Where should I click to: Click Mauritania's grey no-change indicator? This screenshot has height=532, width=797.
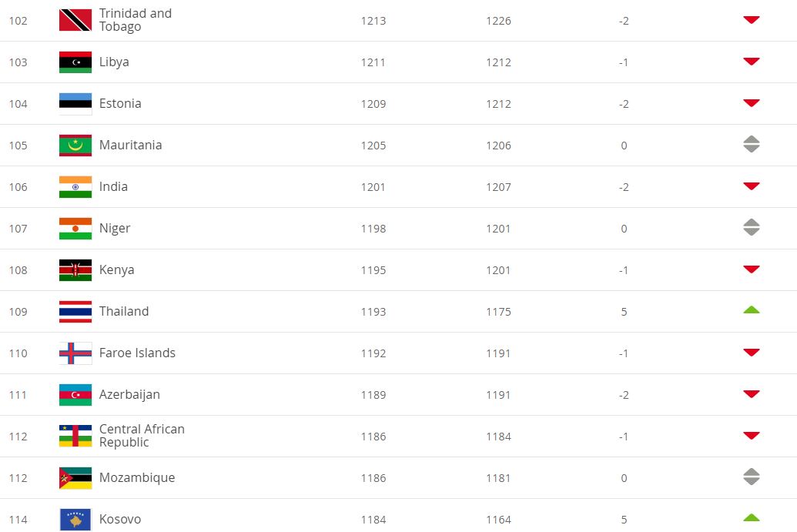click(752, 144)
